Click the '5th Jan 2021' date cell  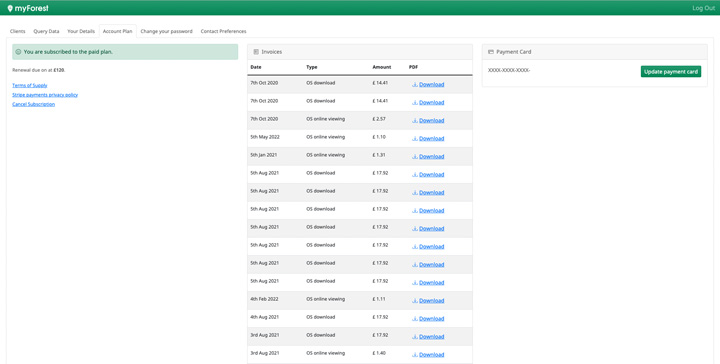click(x=264, y=155)
